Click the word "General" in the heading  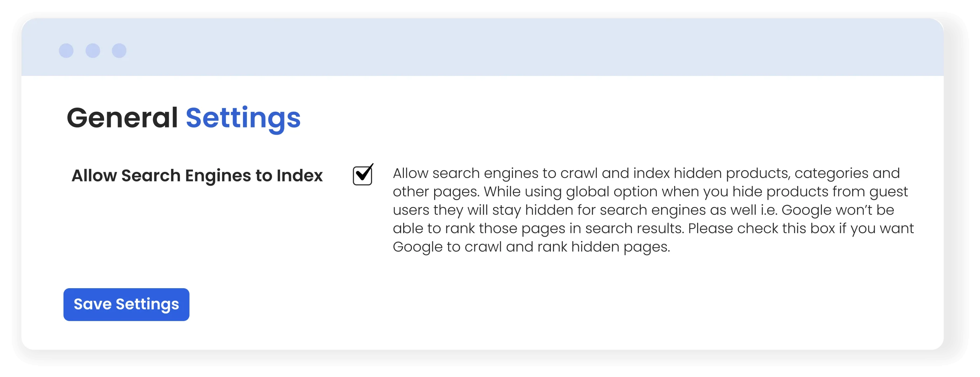pos(122,118)
